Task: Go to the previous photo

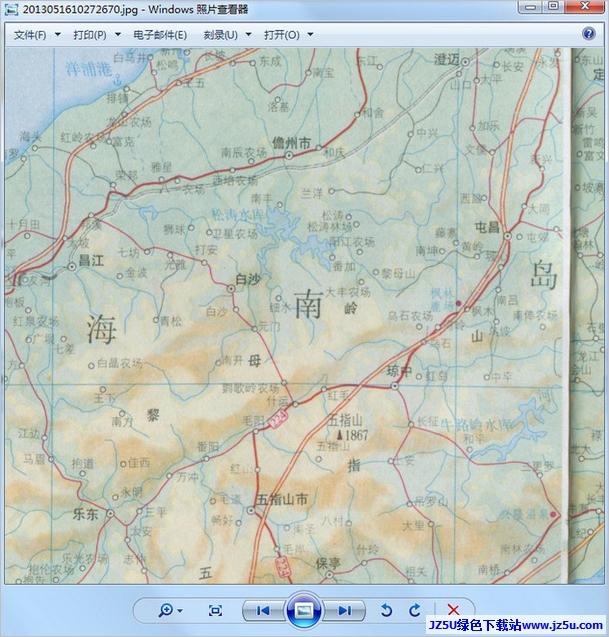Action: [x=263, y=610]
